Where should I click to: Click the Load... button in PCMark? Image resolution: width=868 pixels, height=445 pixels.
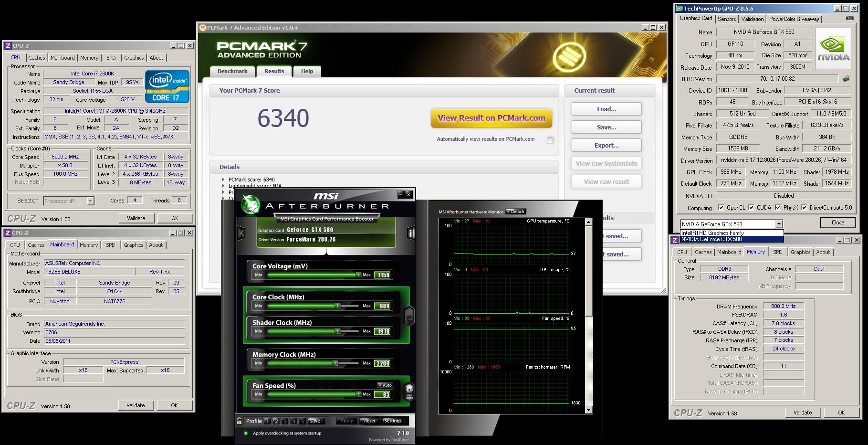(x=607, y=109)
